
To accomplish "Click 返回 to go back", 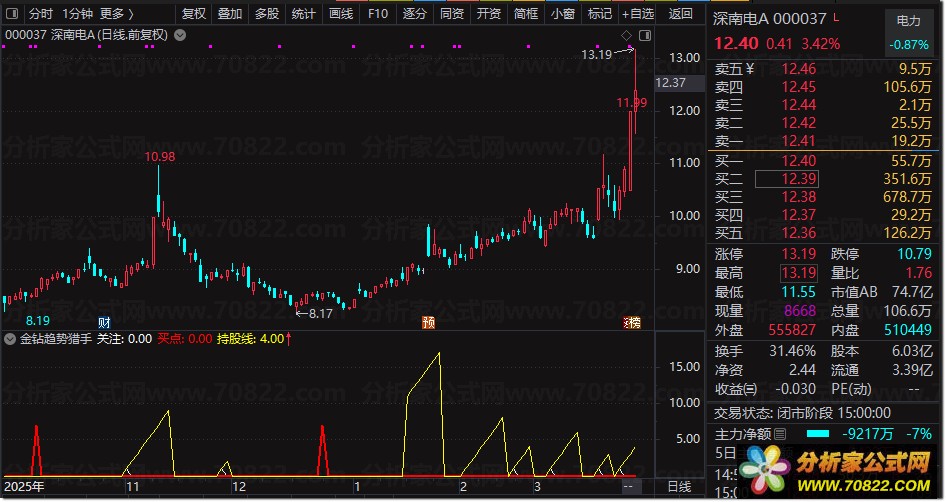I will pyautogui.click(x=681, y=13).
